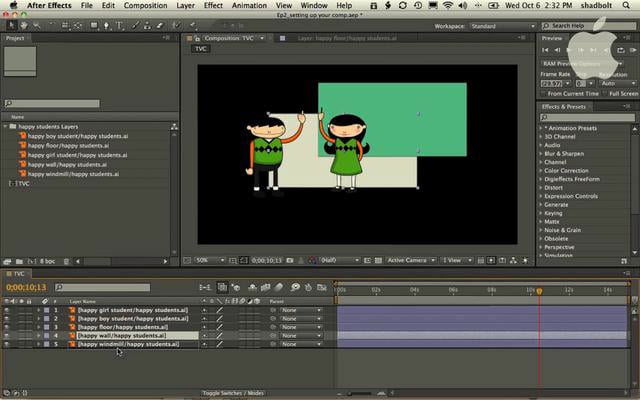Switch to Layer: happy floor tab
The width and height of the screenshot is (640, 400).
click(x=347, y=38)
